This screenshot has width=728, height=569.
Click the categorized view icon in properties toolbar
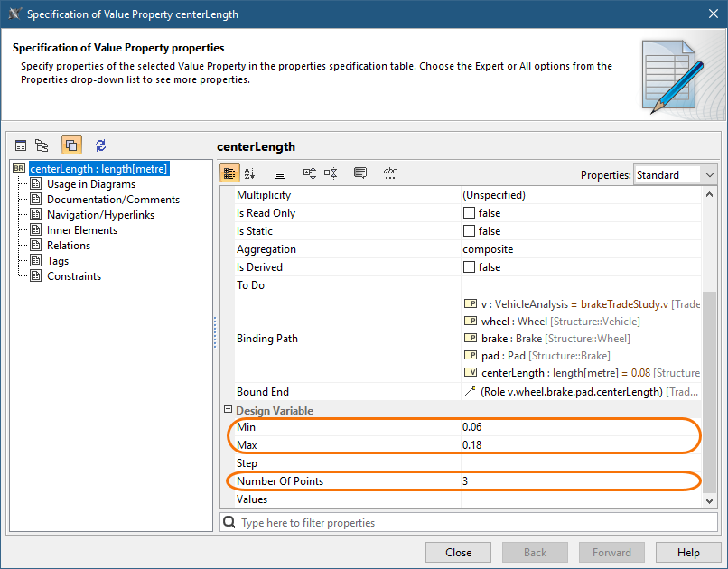coord(229,173)
